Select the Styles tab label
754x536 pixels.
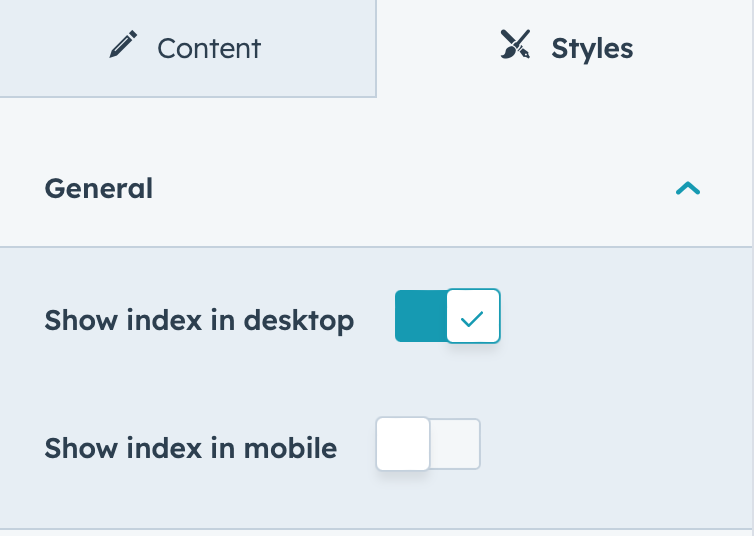592,49
